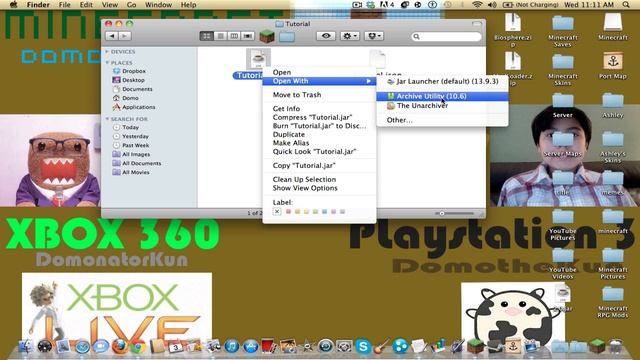
Task: Open Spotlight search in menu bar
Action: pyautogui.click(x=626, y=5)
